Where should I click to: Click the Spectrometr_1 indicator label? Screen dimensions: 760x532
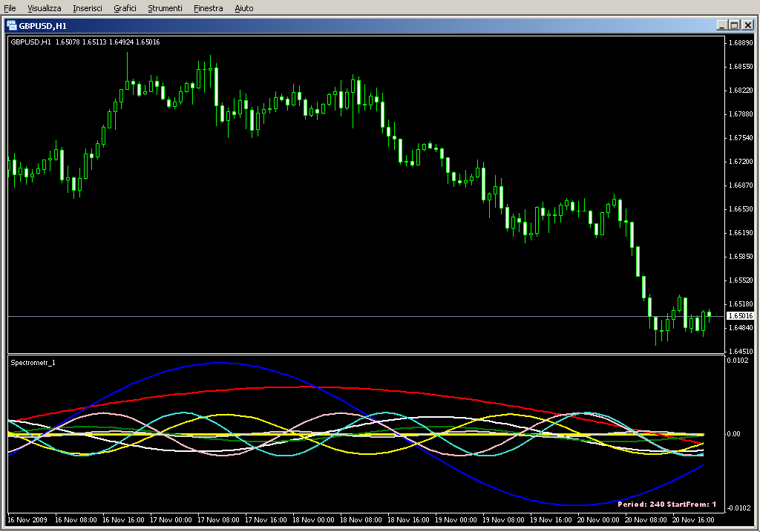[33, 362]
